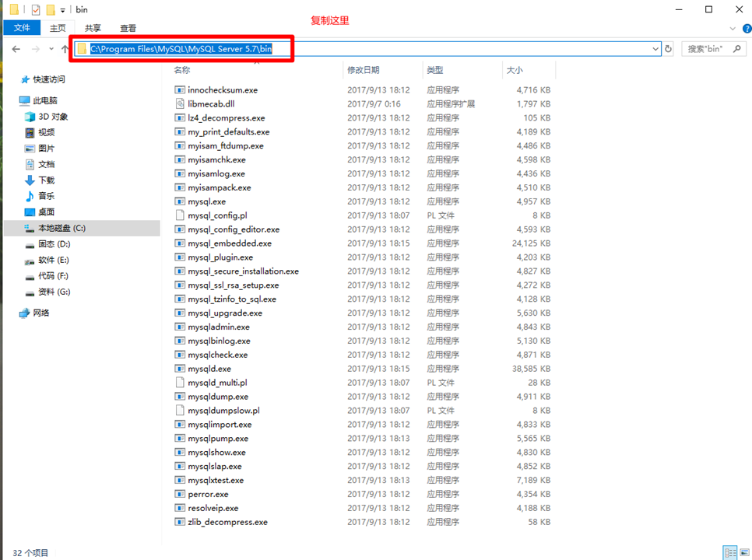Screen dimensions: 752x560
Task: Refresh the bin folder view
Action: [668, 49]
